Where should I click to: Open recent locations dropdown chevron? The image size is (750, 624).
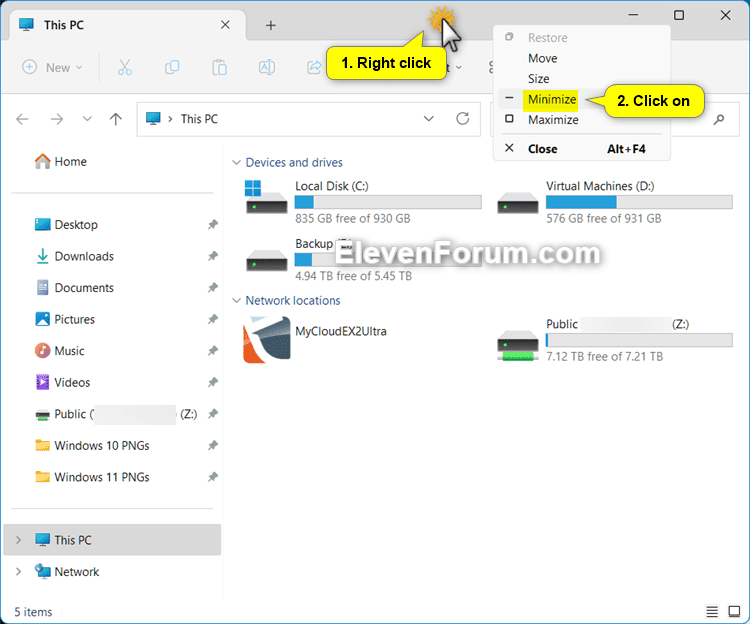[87, 119]
